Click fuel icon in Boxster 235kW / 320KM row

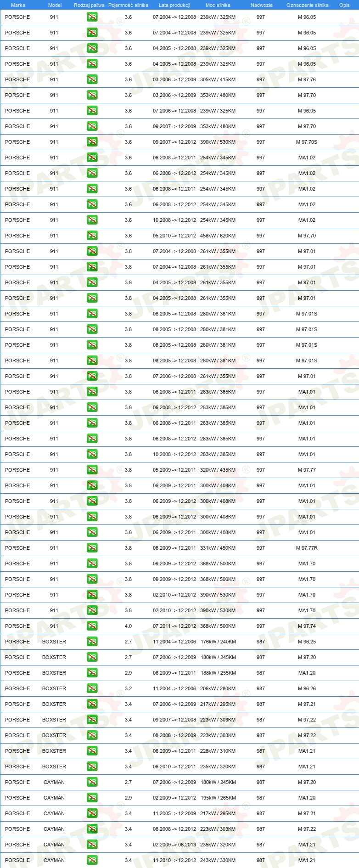pyautogui.click(x=92, y=767)
